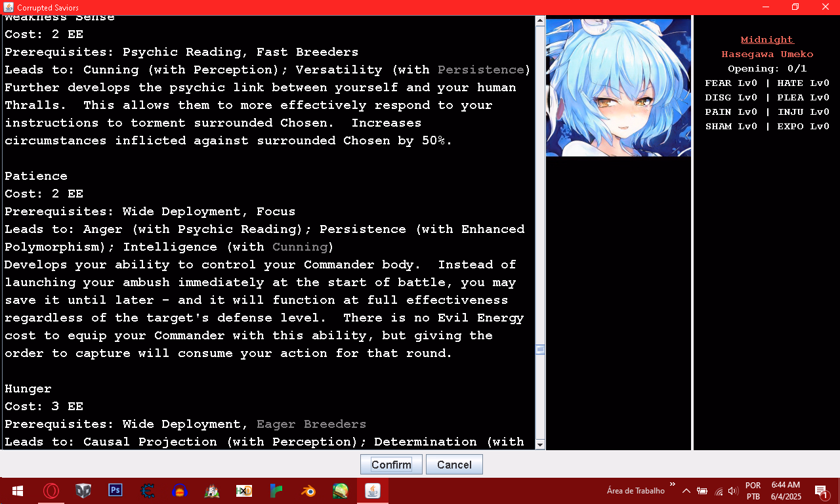Image resolution: width=840 pixels, height=504 pixels.
Task: Click the 'INJU Lv0' stat
Action: click(803, 112)
